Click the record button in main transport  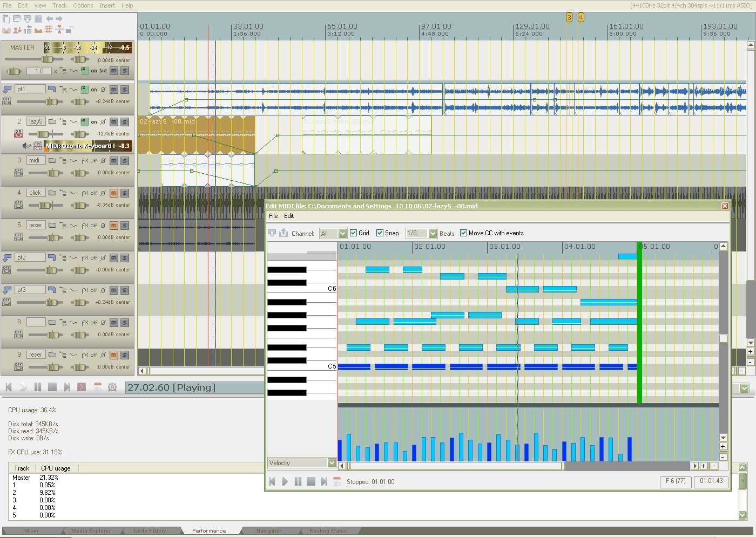pyautogui.click(x=82, y=387)
